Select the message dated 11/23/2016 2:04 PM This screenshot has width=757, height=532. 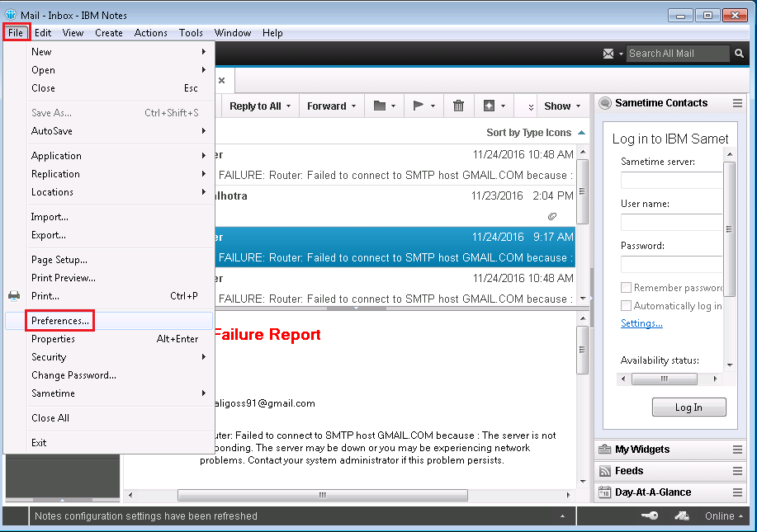pos(395,206)
